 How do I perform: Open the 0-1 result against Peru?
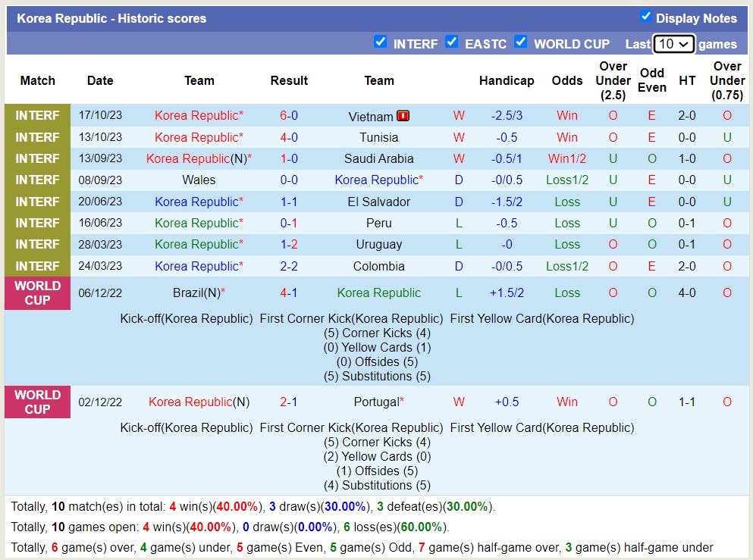click(289, 223)
